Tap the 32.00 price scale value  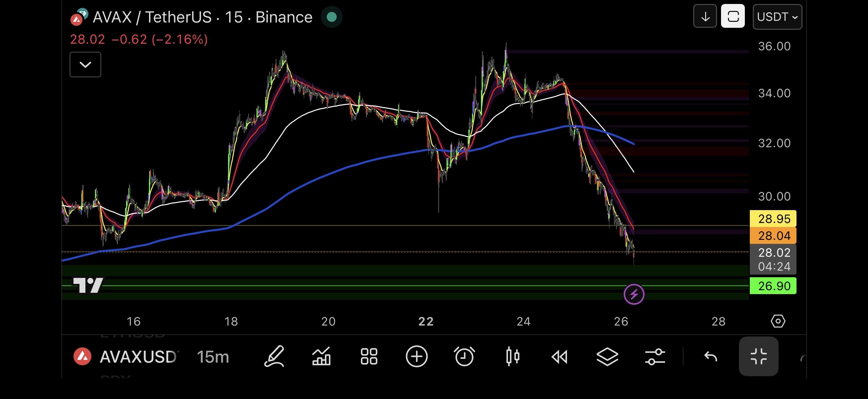(774, 143)
